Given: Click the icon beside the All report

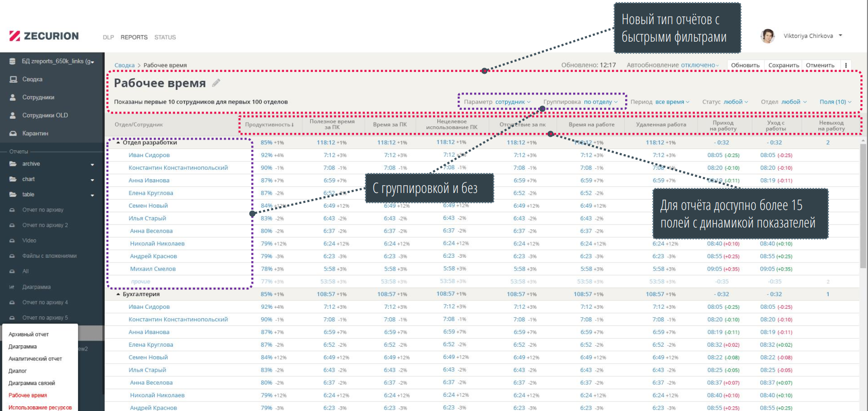Looking at the screenshot, I should point(12,271).
